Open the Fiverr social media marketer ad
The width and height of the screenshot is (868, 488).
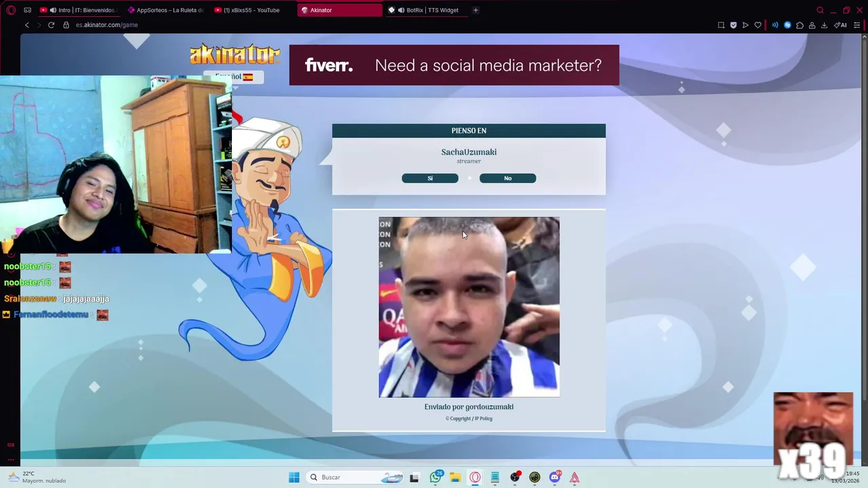[x=454, y=65]
